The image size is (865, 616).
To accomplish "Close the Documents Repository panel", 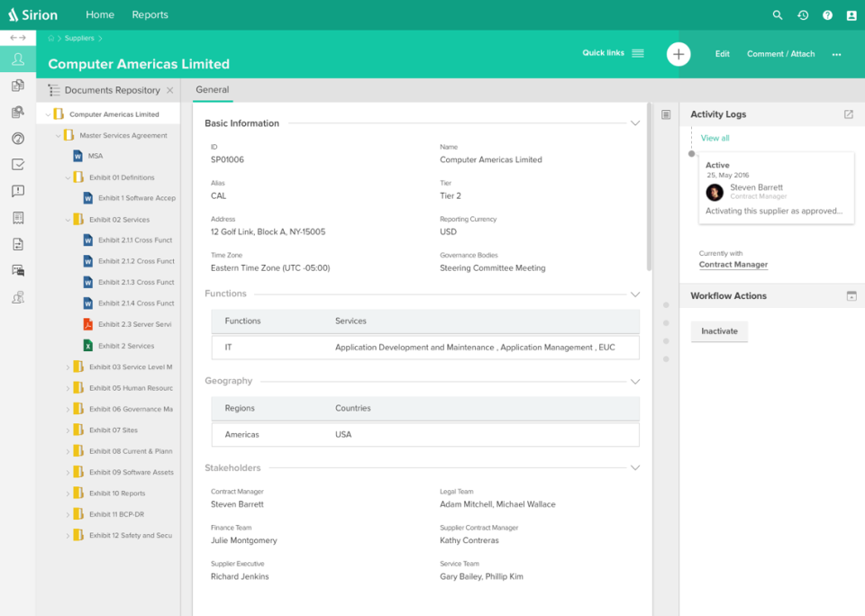I will pyautogui.click(x=170, y=90).
